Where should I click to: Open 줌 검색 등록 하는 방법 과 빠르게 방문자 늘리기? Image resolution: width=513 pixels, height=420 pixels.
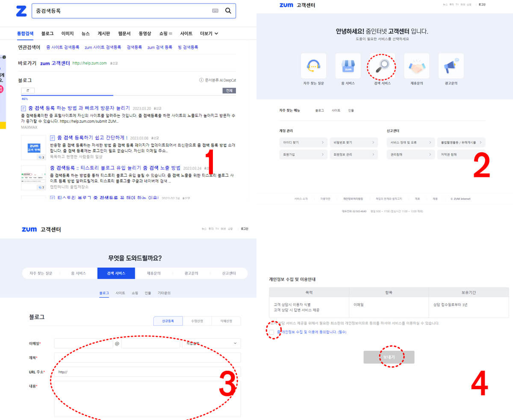(x=79, y=108)
